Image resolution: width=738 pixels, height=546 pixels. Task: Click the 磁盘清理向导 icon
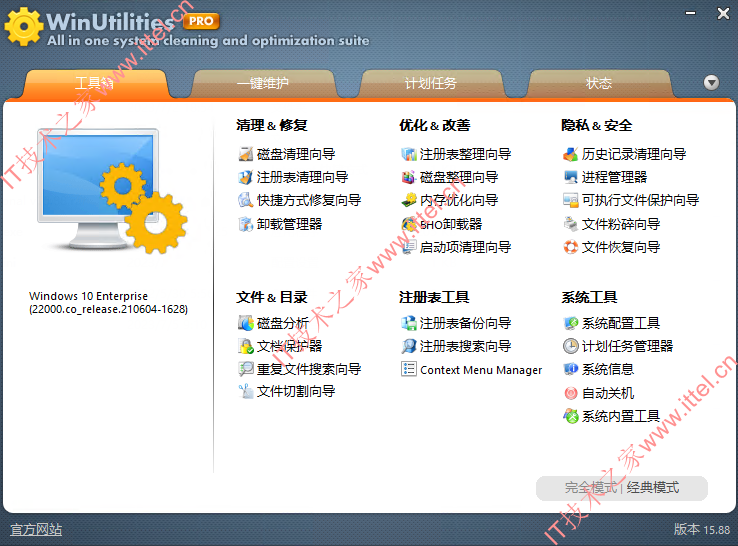(x=245, y=154)
